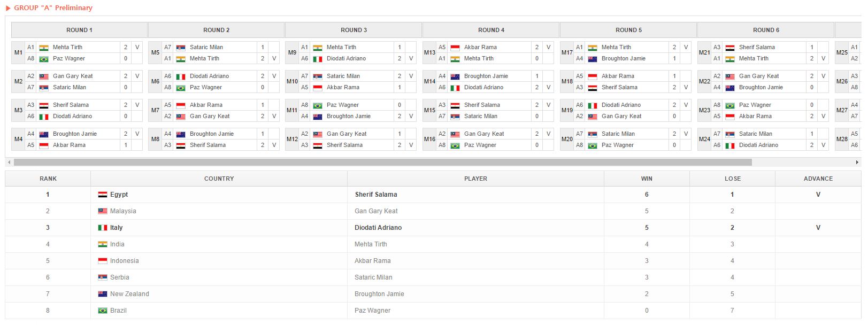The image size is (868, 325).
Task: Click India flag in ranking row 4
Action: 103,244
